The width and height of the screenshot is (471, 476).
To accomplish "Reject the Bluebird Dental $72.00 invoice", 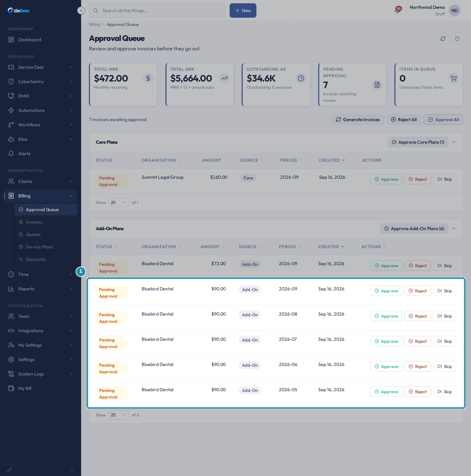I will coord(417,266).
